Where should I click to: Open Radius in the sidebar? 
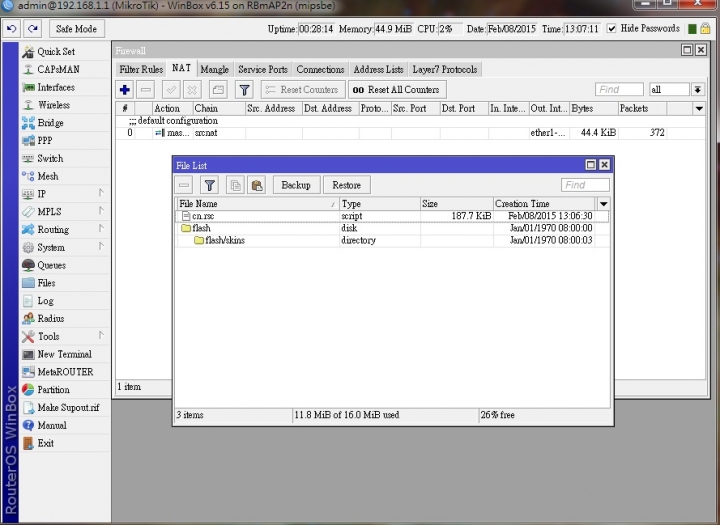[x=65, y=319]
